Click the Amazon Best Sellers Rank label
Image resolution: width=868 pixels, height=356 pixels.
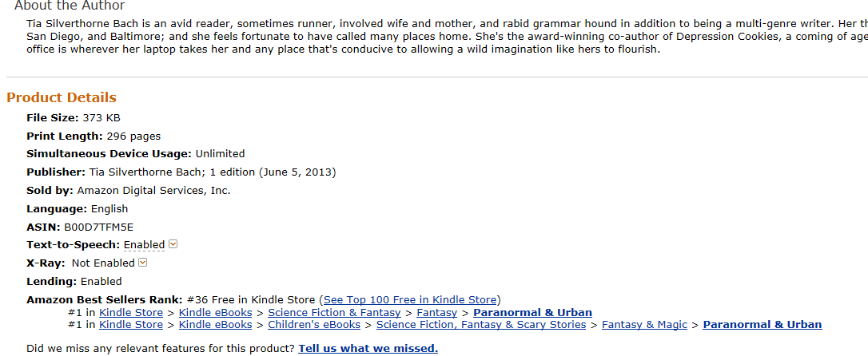click(104, 300)
